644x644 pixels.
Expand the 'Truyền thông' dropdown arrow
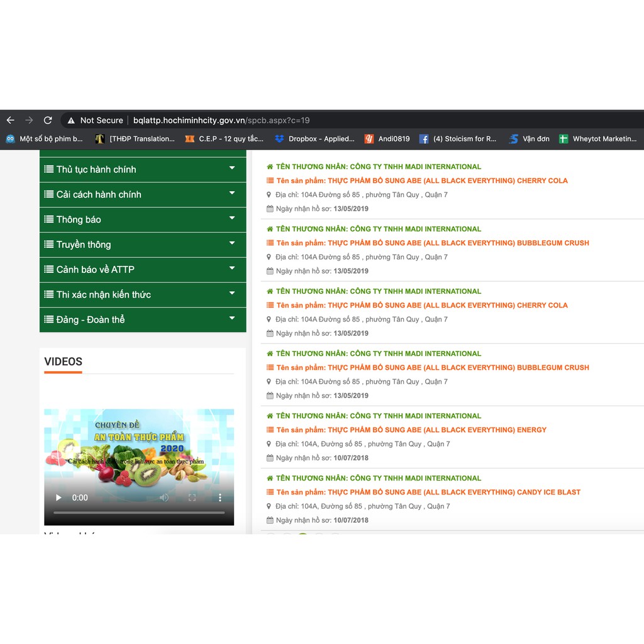232,243
